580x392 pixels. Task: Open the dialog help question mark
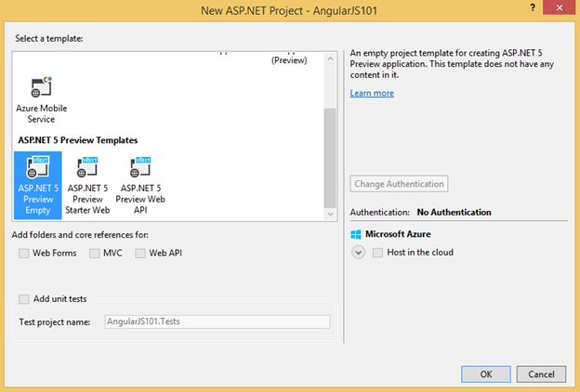[x=533, y=7]
